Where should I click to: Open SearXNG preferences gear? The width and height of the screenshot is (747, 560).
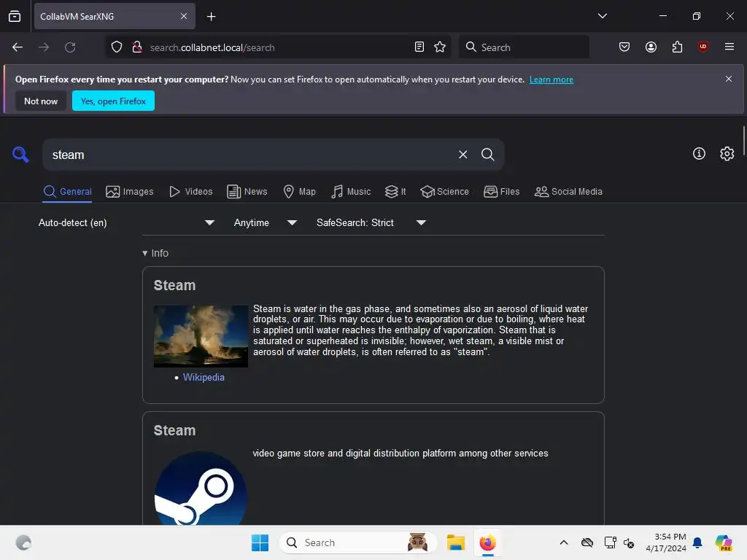pyautogui.click(x=727, y=153)
